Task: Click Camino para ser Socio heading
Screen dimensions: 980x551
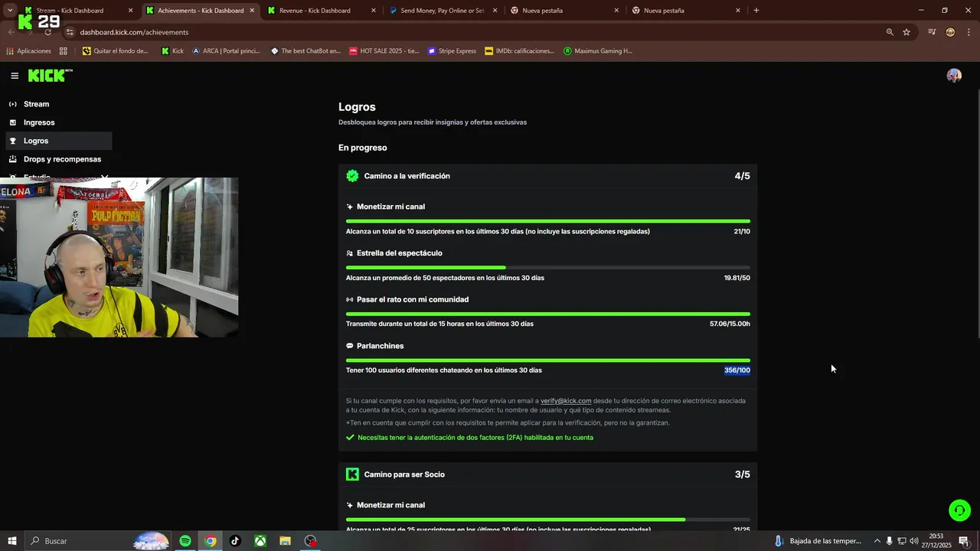Action: (404, 474)
